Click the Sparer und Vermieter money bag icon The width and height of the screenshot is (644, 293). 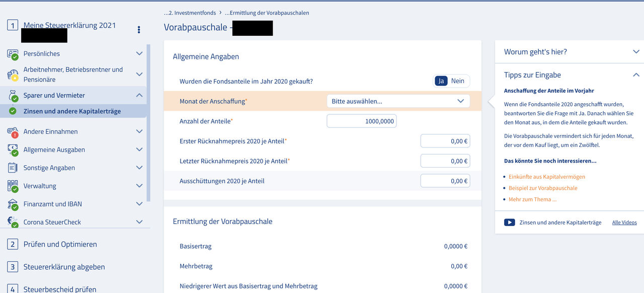click(13, 96)
